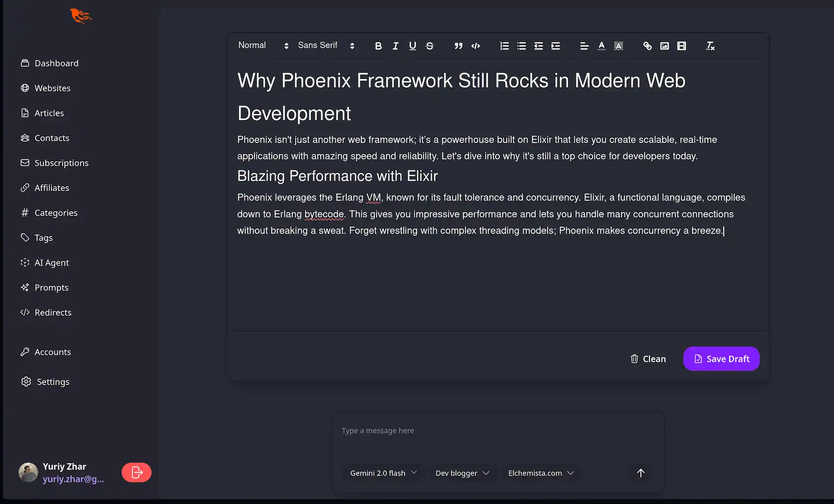This screenshot has height=504, width=834.
Task: Go to AI Agent in the sidebar
Action: (x=51, y=262)
